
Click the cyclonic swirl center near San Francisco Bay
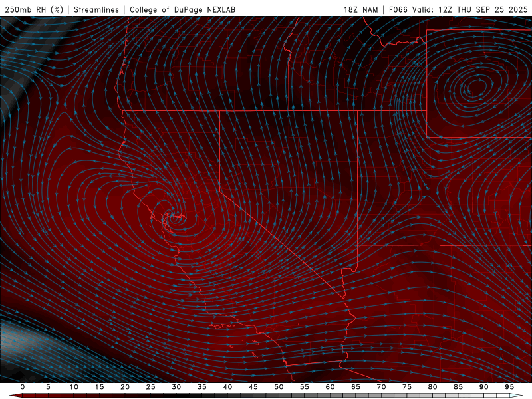click(x=174, y=218)
